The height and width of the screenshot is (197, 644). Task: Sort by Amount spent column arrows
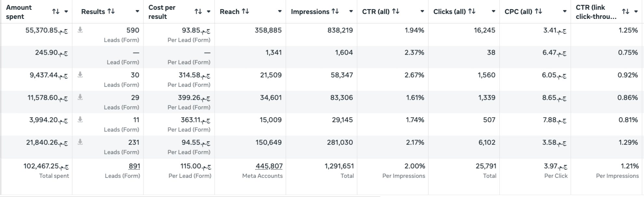click(x=56, y=12)
